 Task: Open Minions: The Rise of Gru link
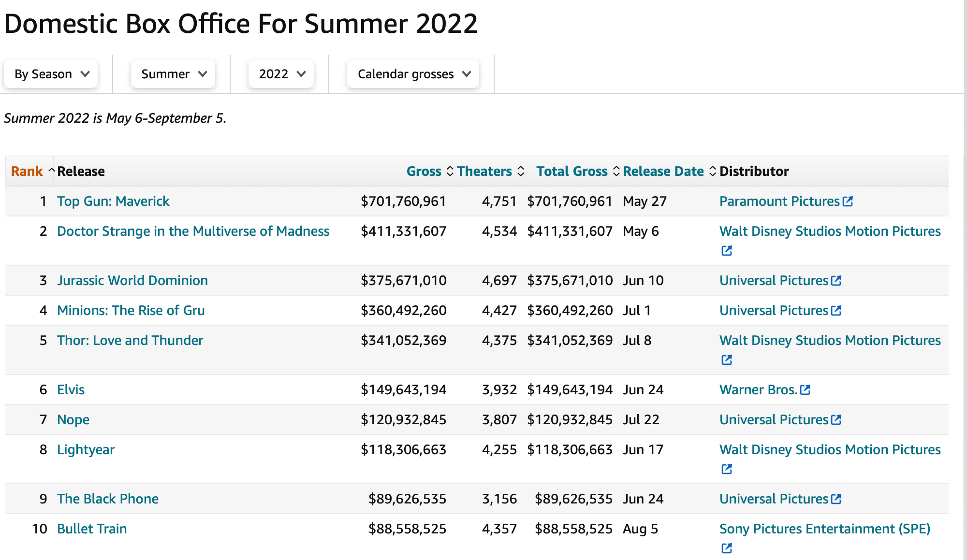tap(131, 310)
